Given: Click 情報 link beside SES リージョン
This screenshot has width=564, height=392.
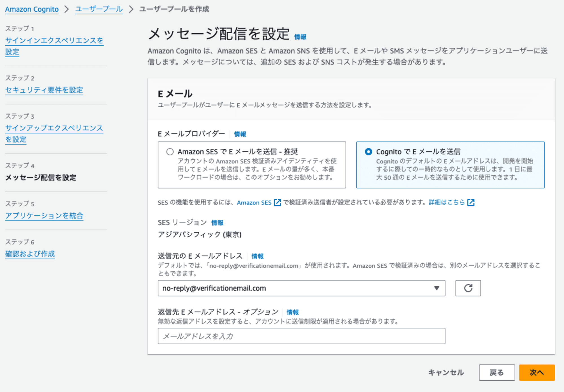Looking at the screenshot, I should coord(217,223).
